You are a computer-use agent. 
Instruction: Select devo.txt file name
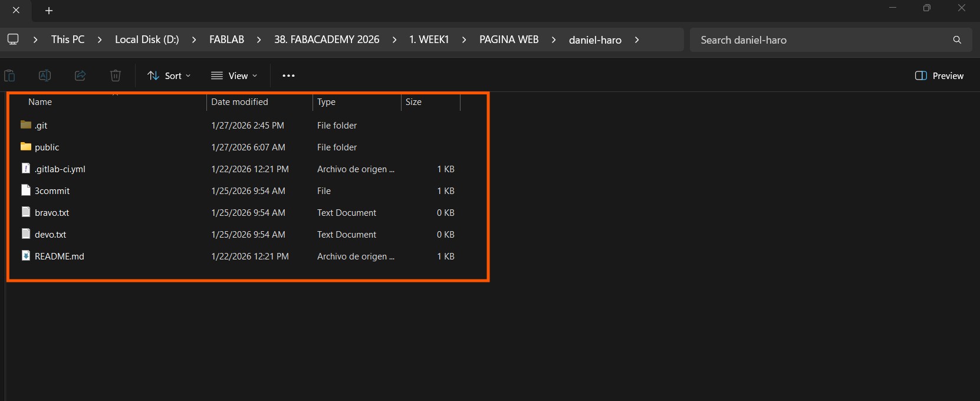click(x=50, y=235)
